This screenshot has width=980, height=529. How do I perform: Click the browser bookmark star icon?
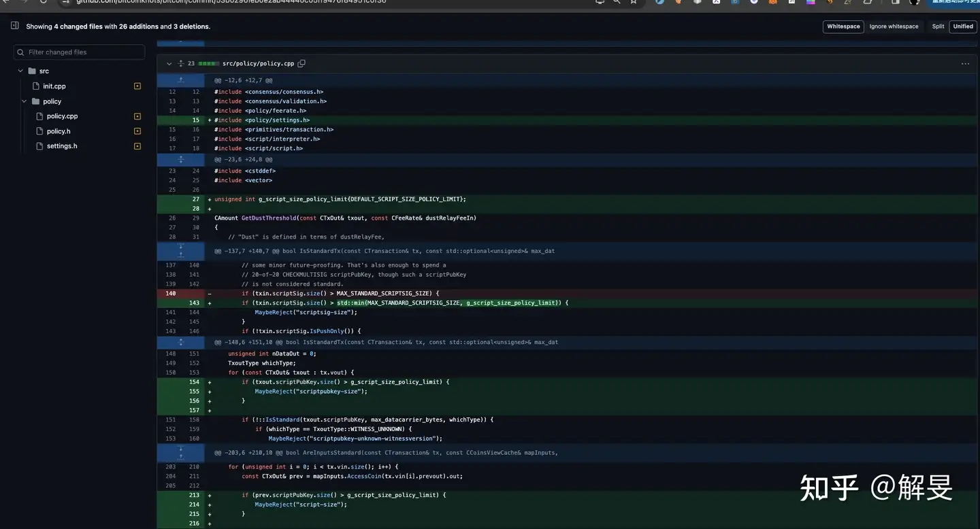click(634, 1)
